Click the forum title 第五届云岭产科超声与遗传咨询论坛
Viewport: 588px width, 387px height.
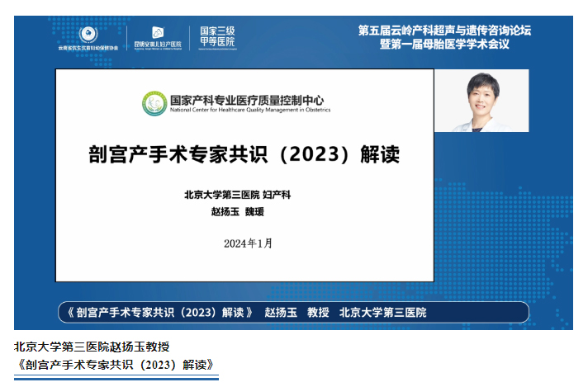click(x=443, y=30)
